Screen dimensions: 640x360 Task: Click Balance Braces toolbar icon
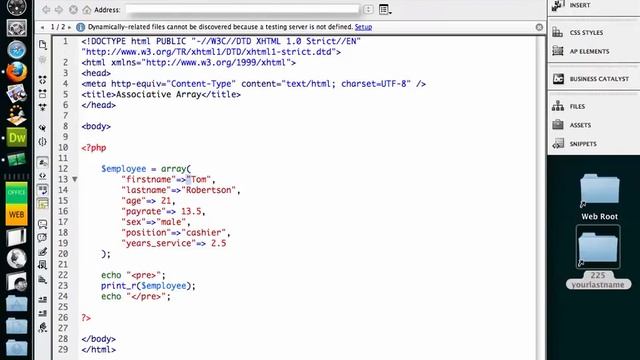pos(42,142)
